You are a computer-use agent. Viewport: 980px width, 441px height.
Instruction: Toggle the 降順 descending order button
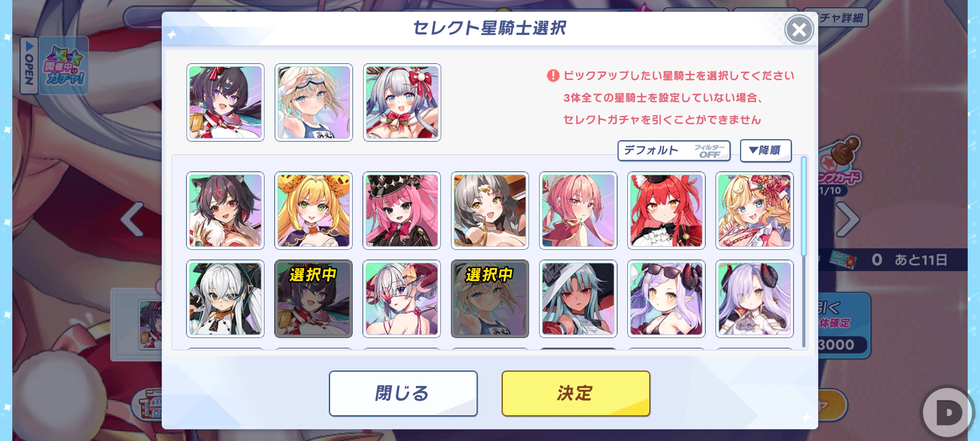(765, 150)
